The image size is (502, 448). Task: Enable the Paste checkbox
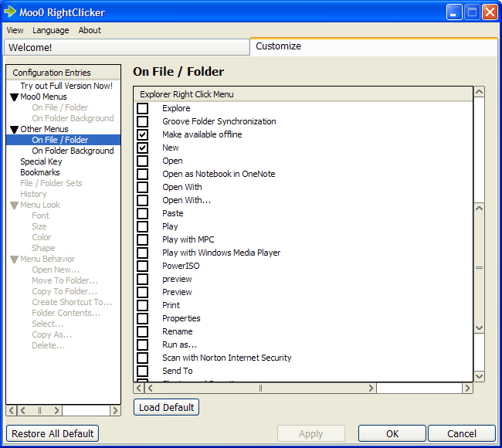(142, 213)
